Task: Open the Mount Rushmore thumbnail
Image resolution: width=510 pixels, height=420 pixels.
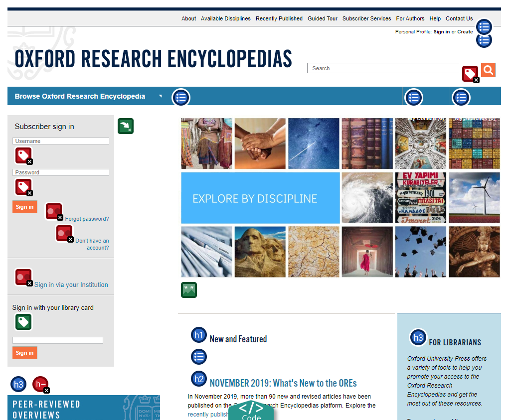Action: pyautogui.click(x=260, y=252)
